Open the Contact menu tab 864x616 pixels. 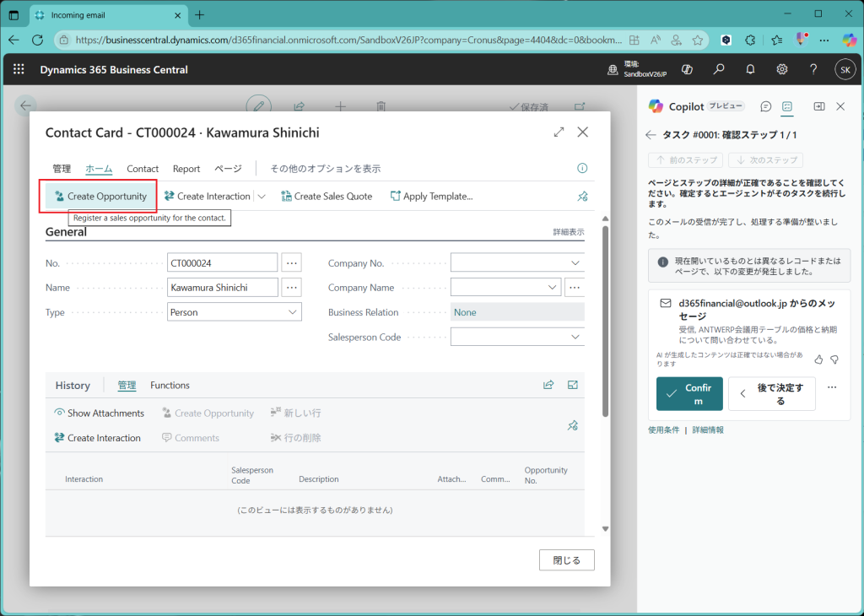tap(143, 169)
